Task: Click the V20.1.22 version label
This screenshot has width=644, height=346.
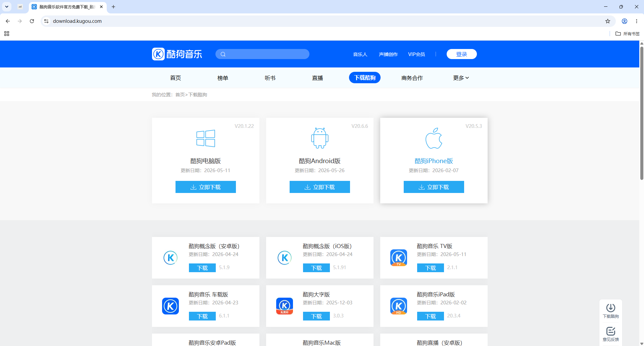Action: click(244, 126)
